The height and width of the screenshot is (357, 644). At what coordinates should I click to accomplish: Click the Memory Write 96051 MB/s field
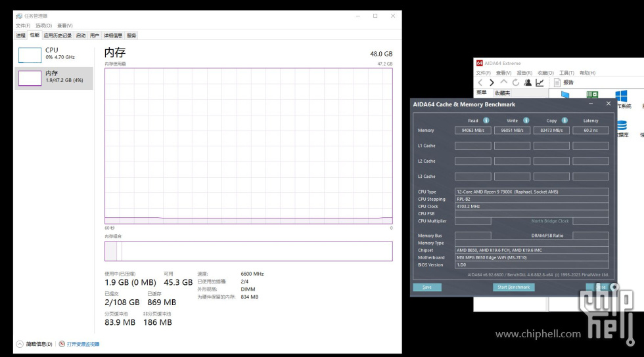pos(512,130)
